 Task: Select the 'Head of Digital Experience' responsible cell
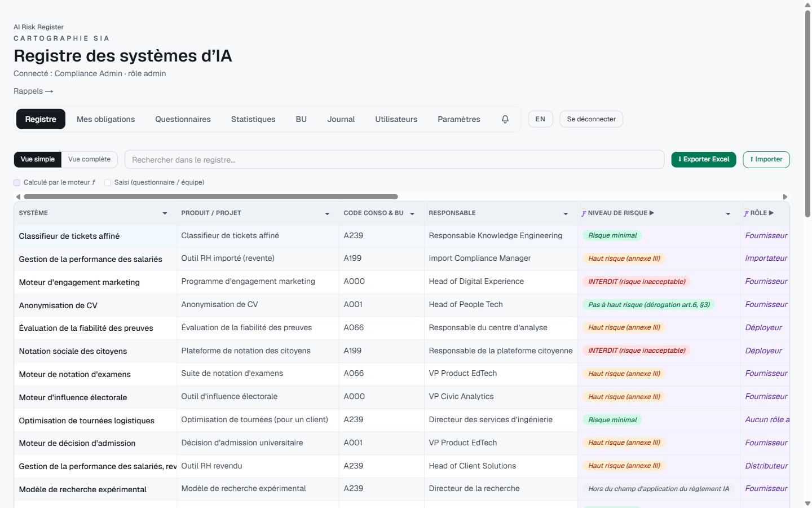pyautogui.click(x=501, y=282)
